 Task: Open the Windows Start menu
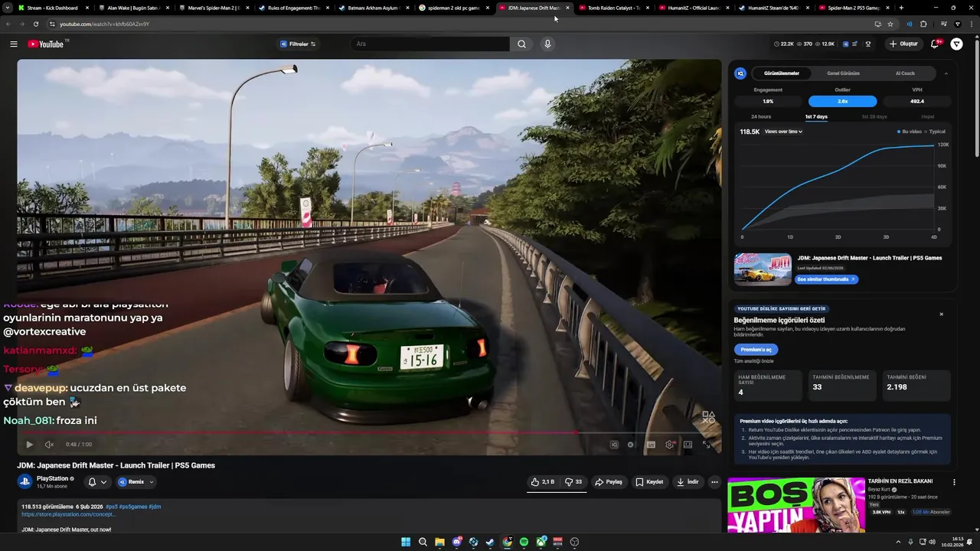pos(406,542)
